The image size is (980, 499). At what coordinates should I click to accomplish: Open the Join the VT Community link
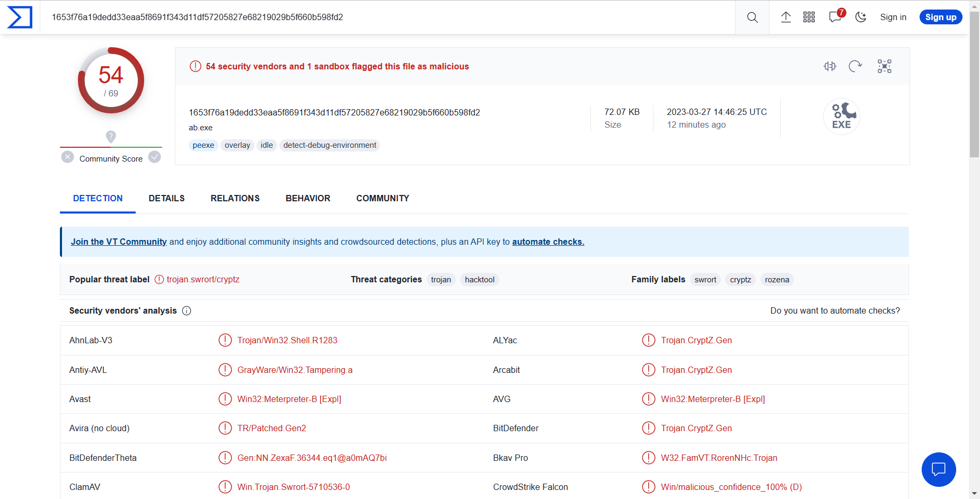pos(119,242)
